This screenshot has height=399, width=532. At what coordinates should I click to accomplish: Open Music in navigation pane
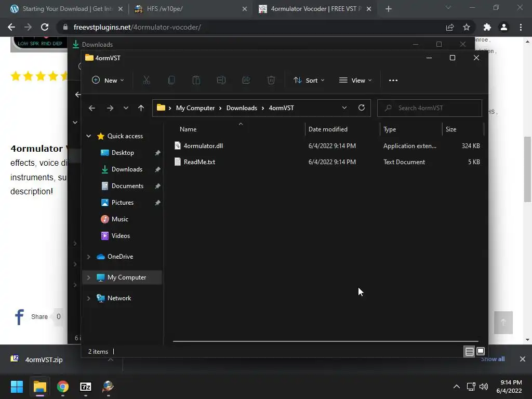click(120, 219)
